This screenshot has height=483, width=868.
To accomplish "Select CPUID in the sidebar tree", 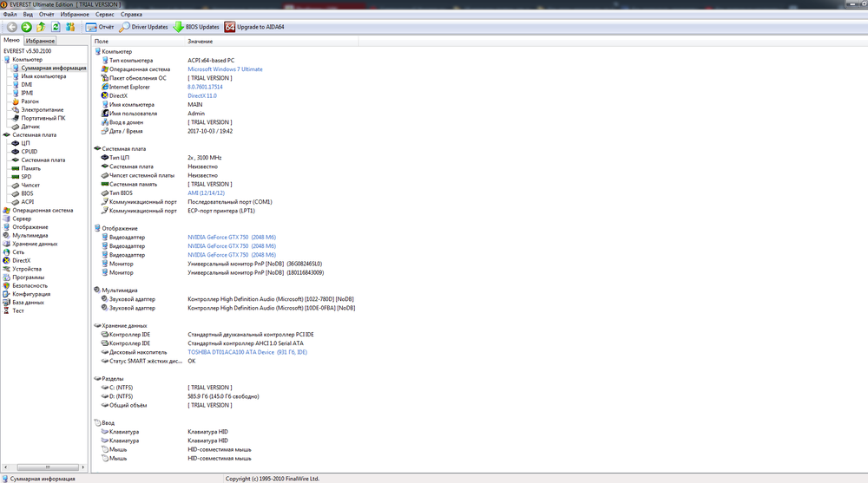I will (x=30, y=152).
